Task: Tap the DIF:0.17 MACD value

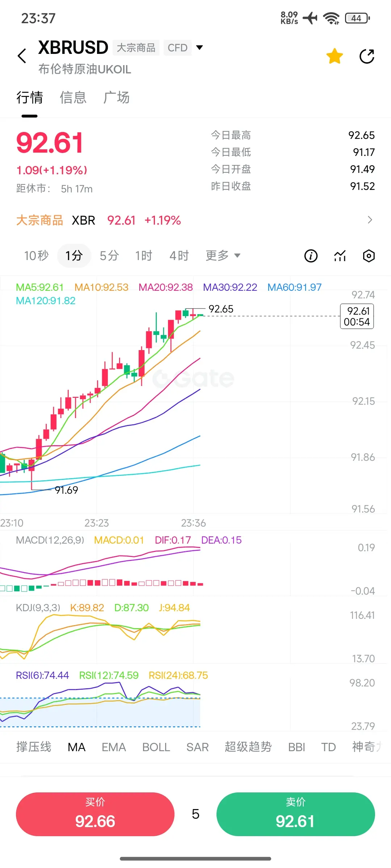Action: 173,540
